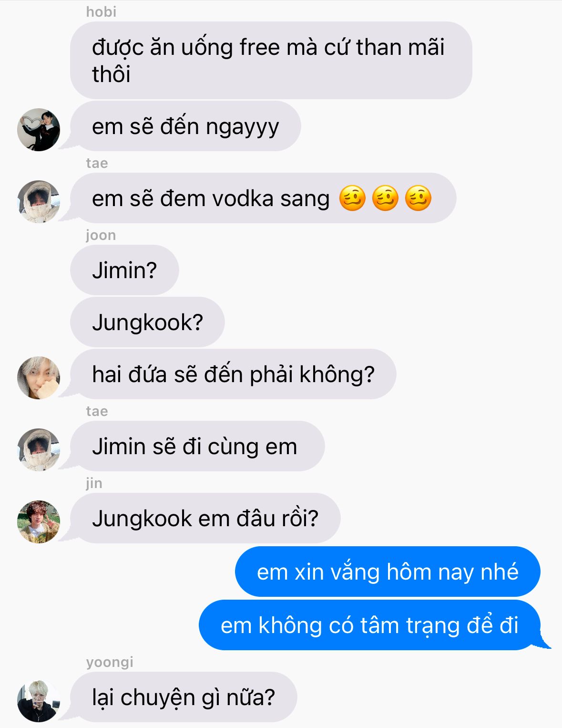Select 'Jungkook em đâu rồi?' message
Screen dimensions: 562x728
(x=205, y=519)
